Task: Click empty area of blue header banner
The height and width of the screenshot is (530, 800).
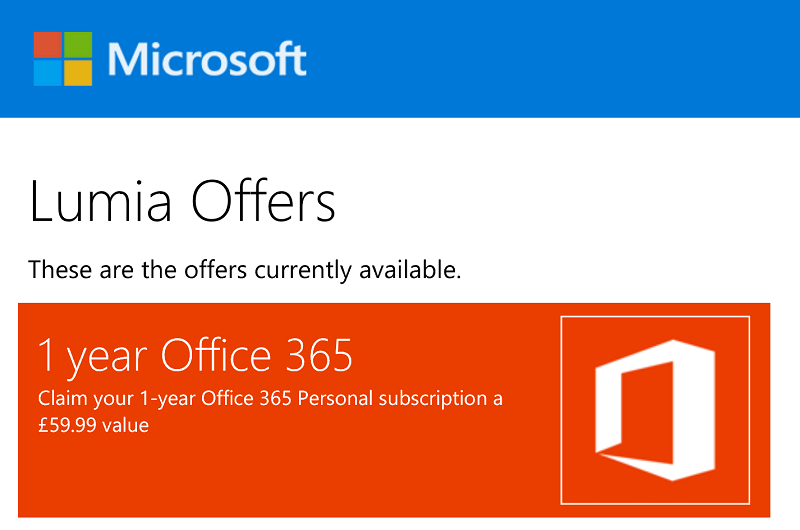Action: coord(551,59)
